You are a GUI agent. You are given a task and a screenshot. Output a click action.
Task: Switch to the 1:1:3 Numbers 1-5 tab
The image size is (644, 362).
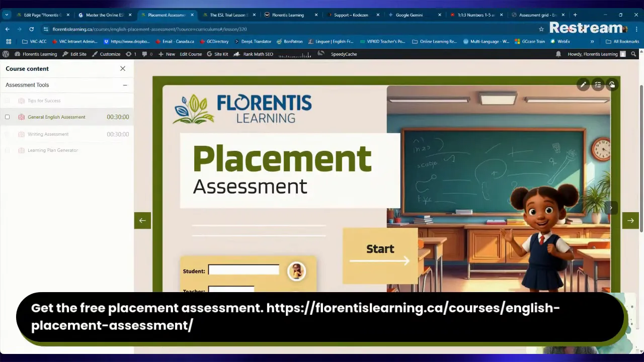(x=475, y=15)
